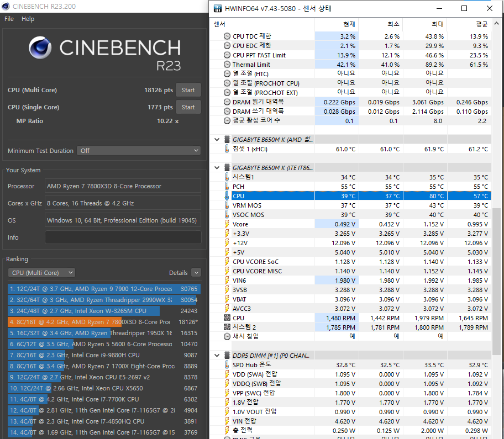Click the 현재 column header
504x439 pixels.
(x=337, y=24)
